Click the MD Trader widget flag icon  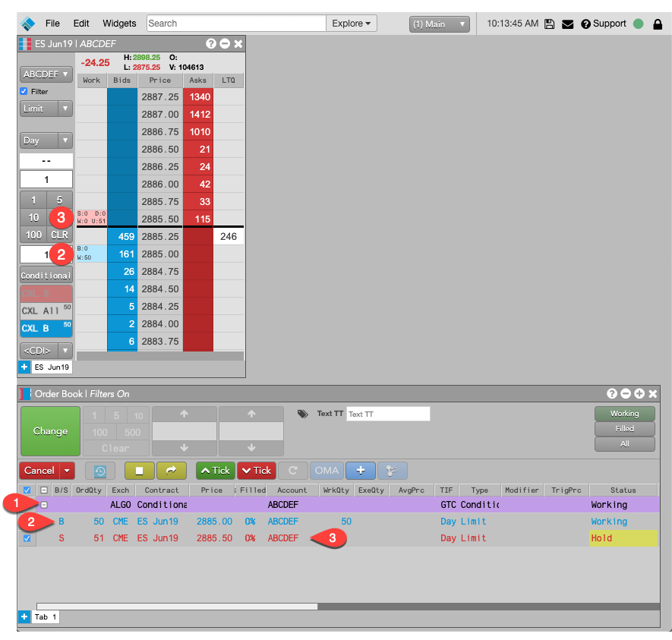(x=25, y=44)
